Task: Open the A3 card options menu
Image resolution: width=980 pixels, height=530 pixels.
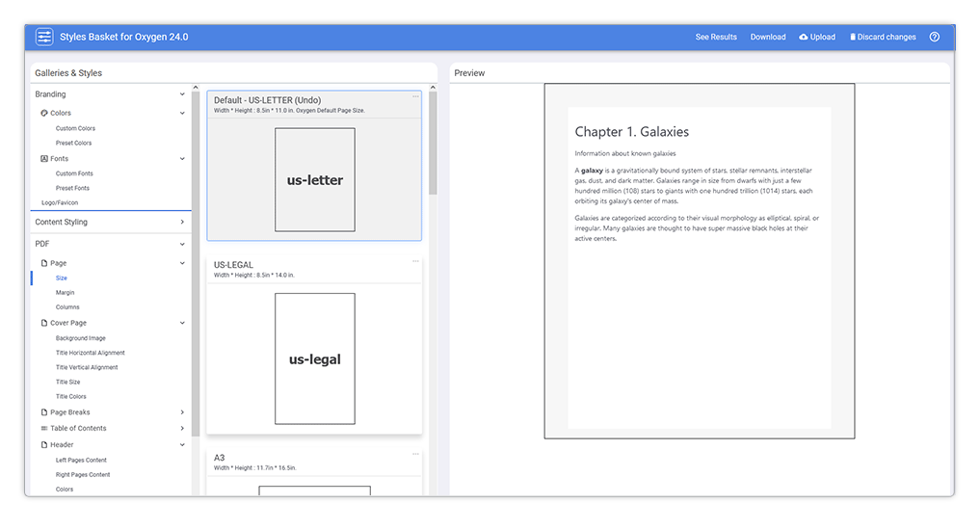Action: click(415, 454)
